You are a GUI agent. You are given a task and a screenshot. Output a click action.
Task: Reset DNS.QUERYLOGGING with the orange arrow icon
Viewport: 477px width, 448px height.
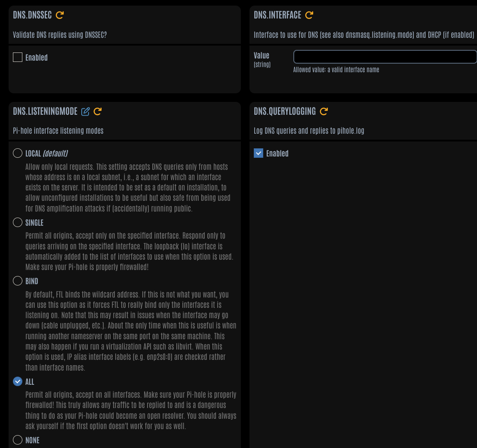coord(324,111)
